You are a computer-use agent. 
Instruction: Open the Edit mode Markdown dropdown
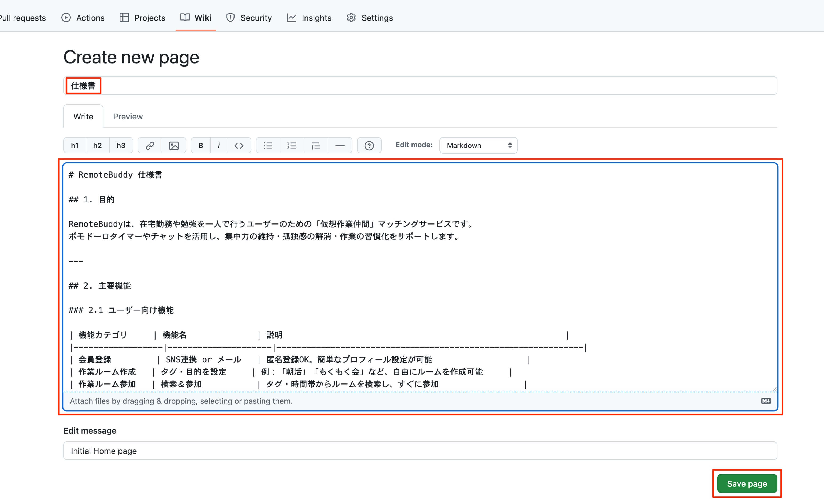tap(478, 145)
